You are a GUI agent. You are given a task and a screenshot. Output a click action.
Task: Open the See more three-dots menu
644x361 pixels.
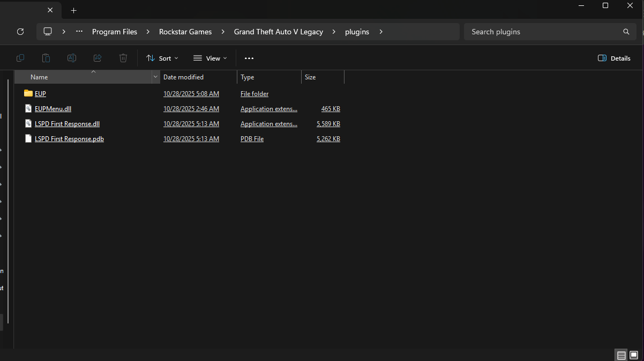pyautogui.click(x=249, y=58)
